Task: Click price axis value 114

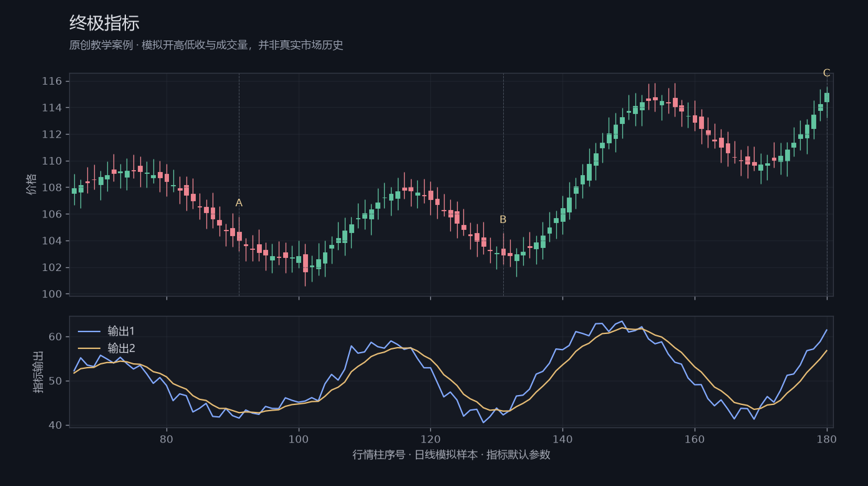Action: coord(52,108)
